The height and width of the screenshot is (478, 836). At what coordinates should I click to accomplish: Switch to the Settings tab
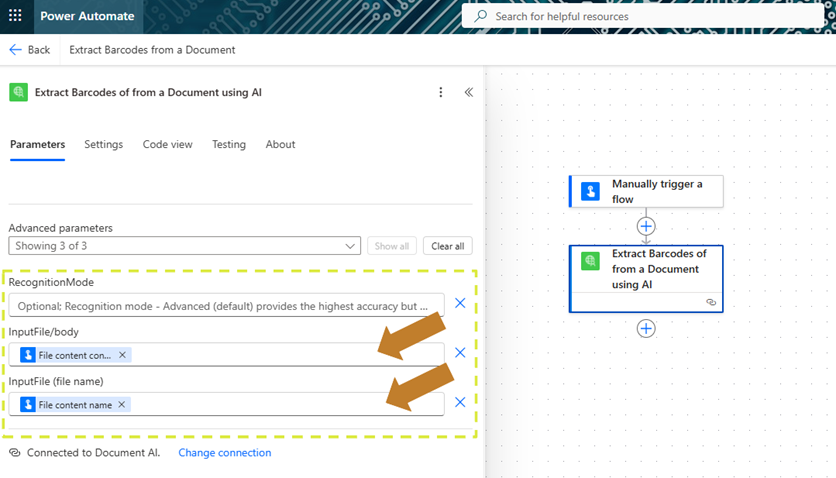pos(103,144)
